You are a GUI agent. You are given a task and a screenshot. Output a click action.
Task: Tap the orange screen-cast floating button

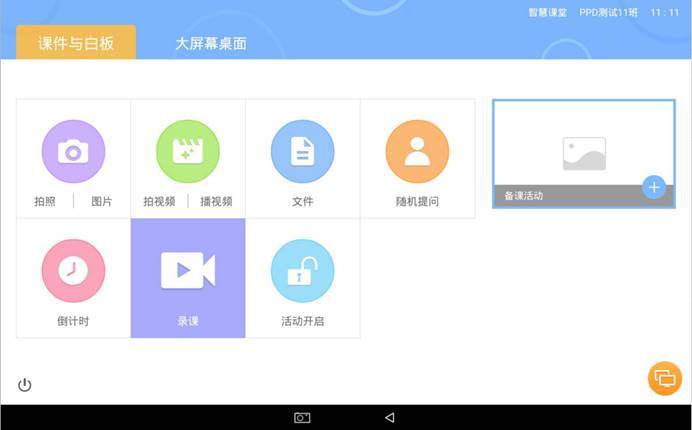(x=665, y=378)
